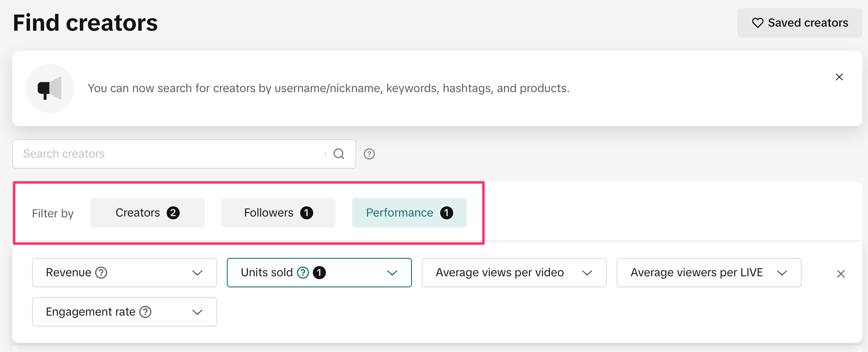Expand Average viewers per LIVE dropdown
The width and height of the screenshot is (868, 352).
pyautogui.click(x=782, y=273)
